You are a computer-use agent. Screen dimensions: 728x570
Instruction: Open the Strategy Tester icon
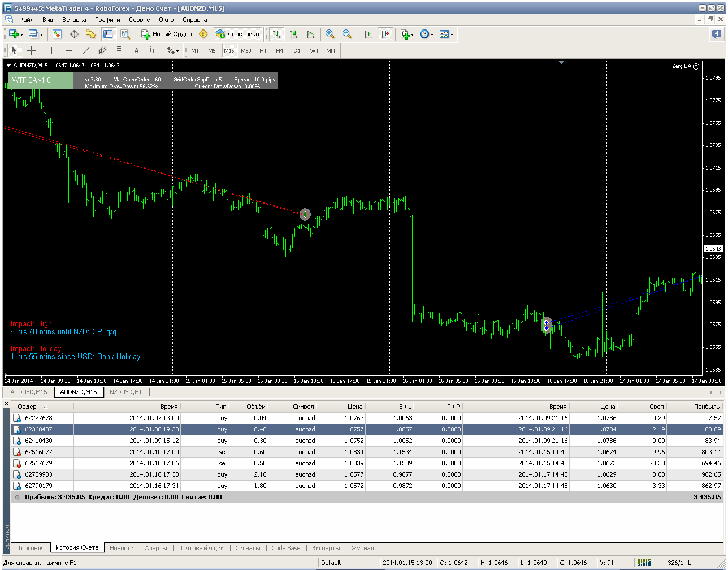click(125, 34)
